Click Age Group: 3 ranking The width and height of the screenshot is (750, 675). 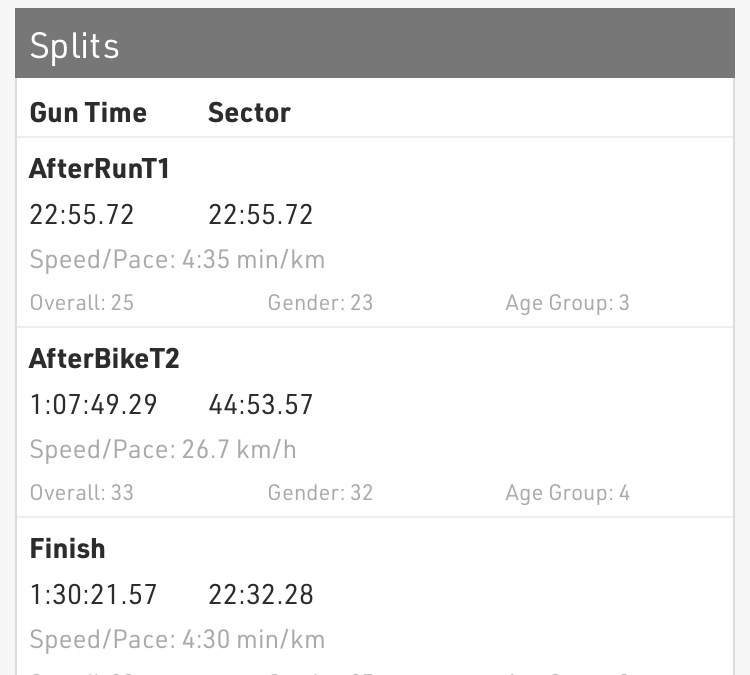(567, 303)
